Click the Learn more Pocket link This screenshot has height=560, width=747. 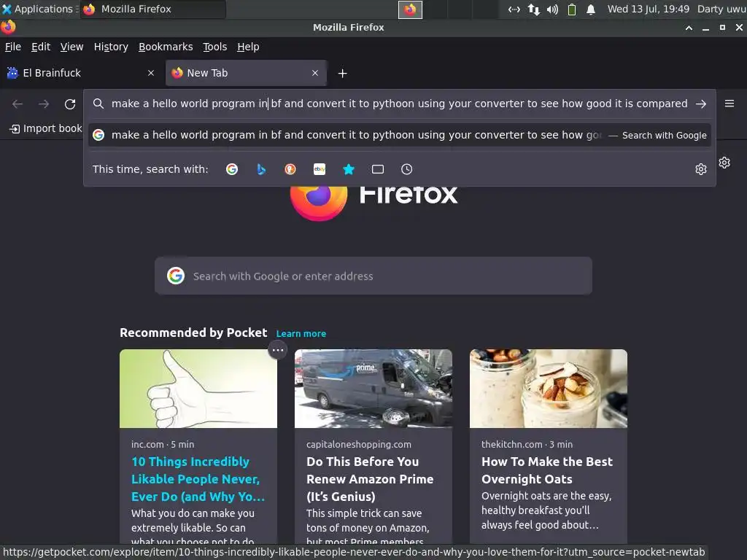[301, 334]
